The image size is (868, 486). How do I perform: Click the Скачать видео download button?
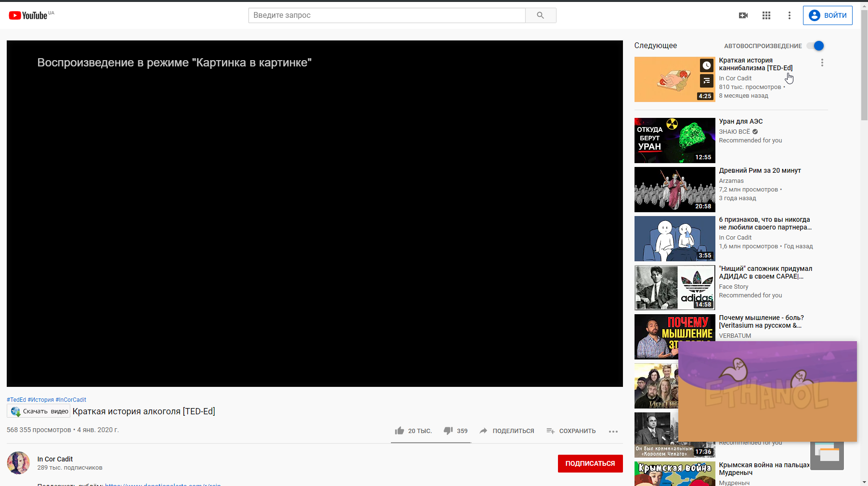point(39,411)
